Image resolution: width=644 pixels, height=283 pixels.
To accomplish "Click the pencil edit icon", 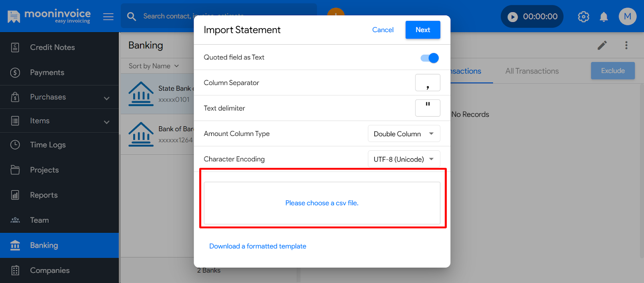I will tap(602, 45).
